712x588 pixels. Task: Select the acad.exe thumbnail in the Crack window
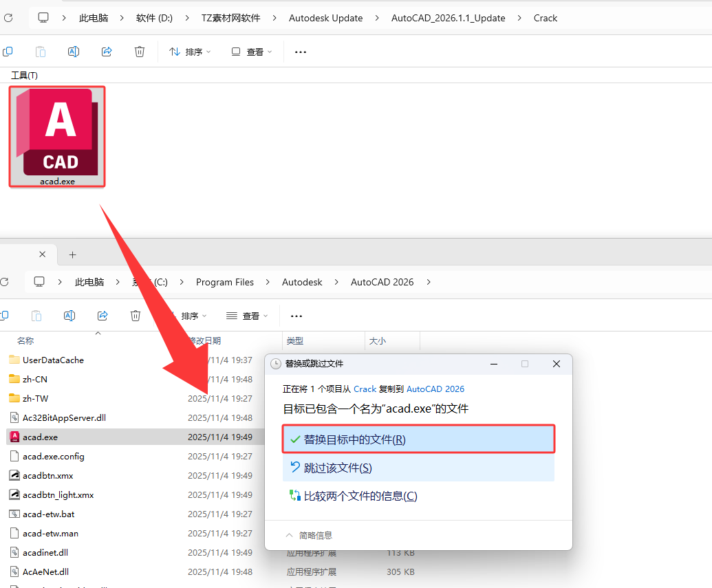[x=57, y=136]
